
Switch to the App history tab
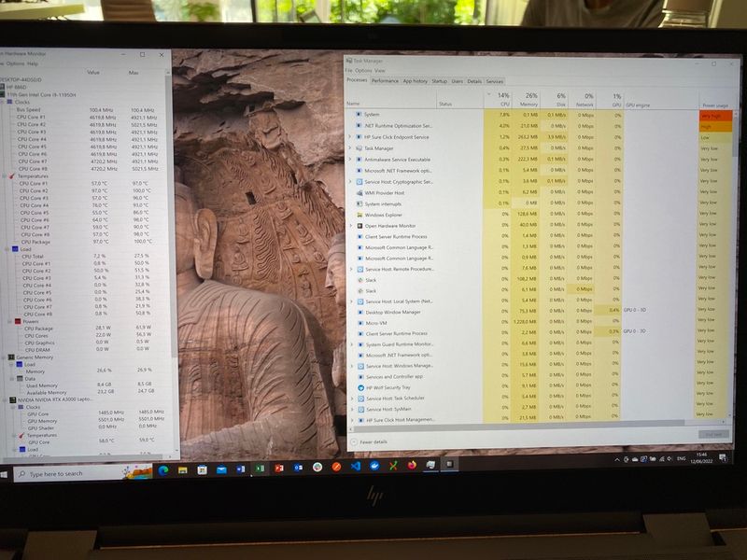pyautogui.click(x=415, y=81)
